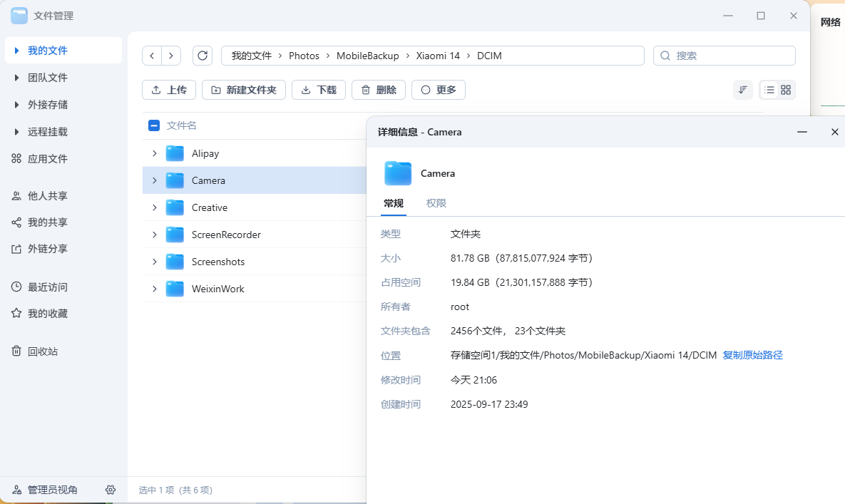Click DCIM in the breadcrumb path
This screenshot has height=504, width=845.
[489, 56]
